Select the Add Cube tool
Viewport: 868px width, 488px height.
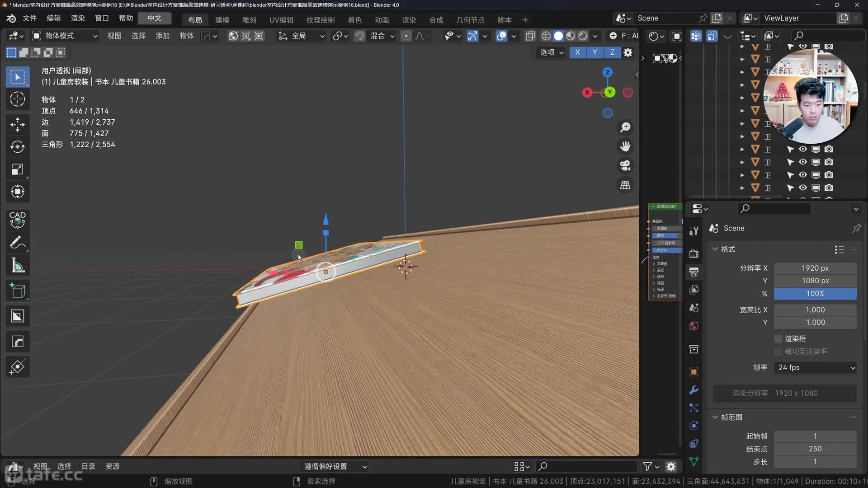(x=18, y=291)
